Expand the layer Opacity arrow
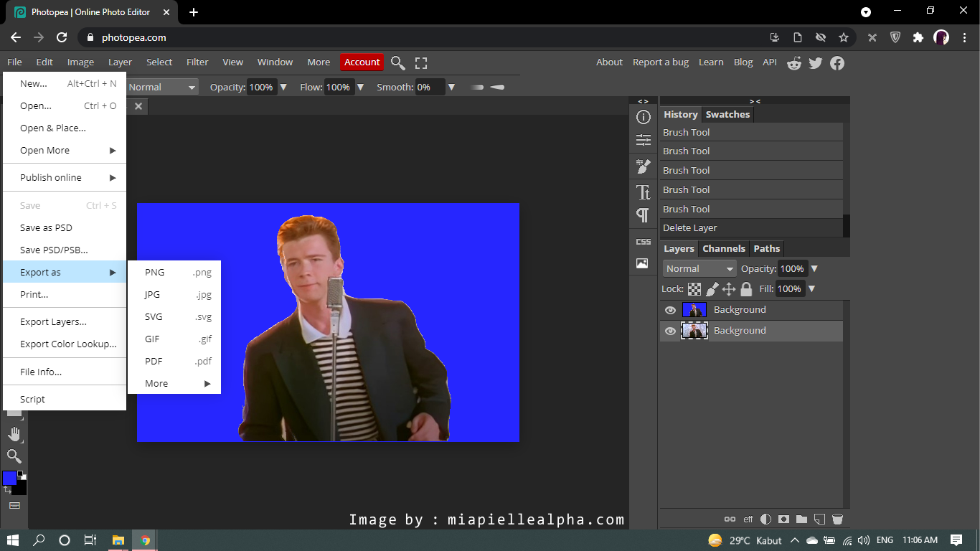The height and width of the screenshot is (551, 980). pos(814,269)
